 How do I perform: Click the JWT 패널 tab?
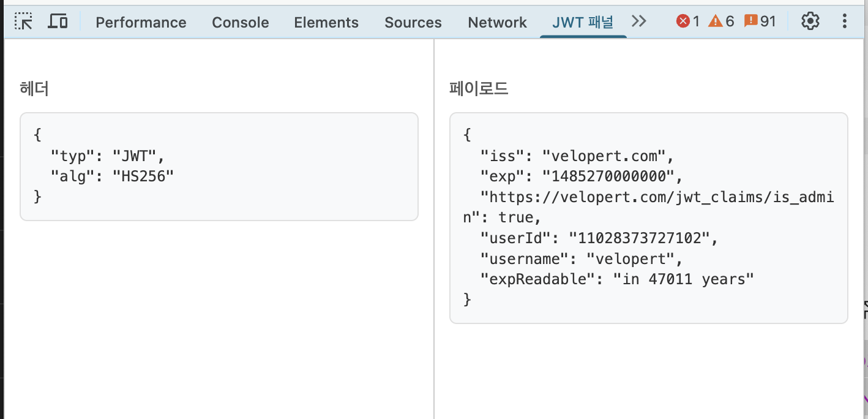pyautogui.click(x=583, y=23)
